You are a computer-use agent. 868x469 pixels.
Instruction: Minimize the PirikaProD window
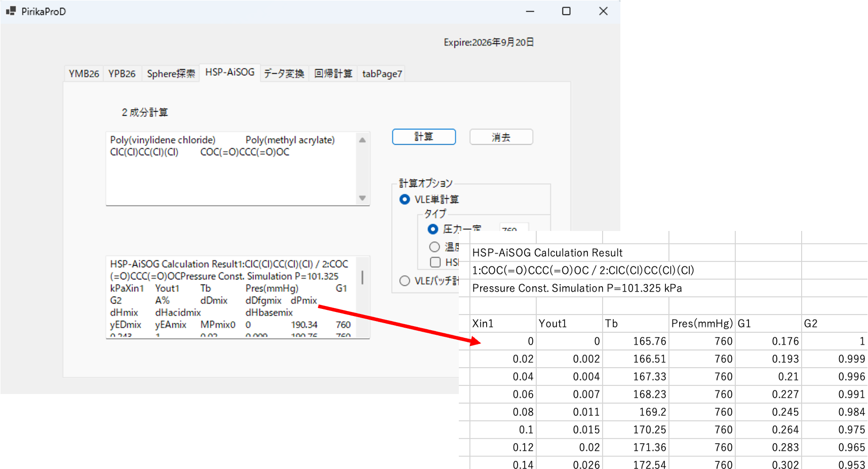(530, 11)
